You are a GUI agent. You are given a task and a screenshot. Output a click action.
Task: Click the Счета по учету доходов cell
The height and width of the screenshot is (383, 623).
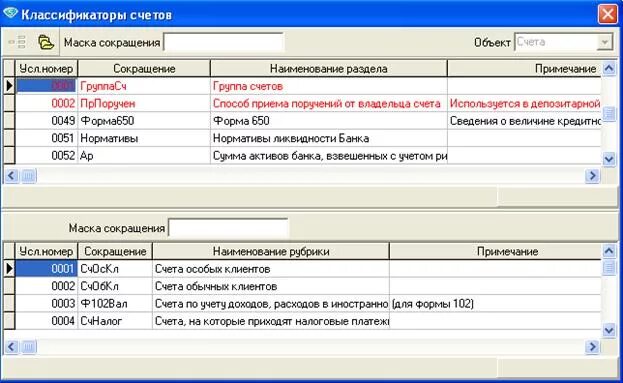[271, 304]
